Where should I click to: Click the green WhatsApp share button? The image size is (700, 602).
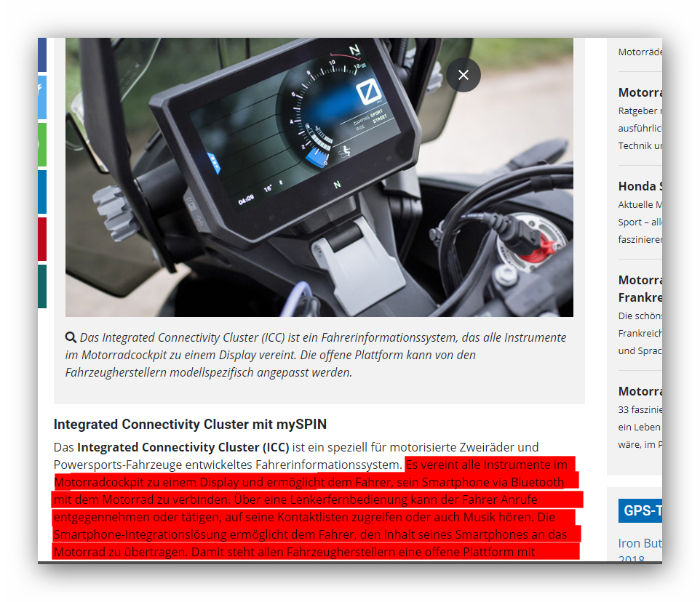(x=42, y=145)
